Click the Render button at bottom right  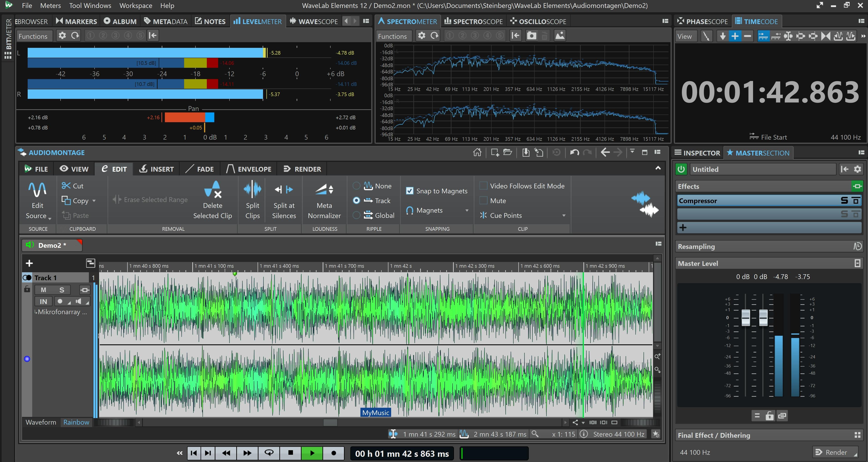pos(835,452)
